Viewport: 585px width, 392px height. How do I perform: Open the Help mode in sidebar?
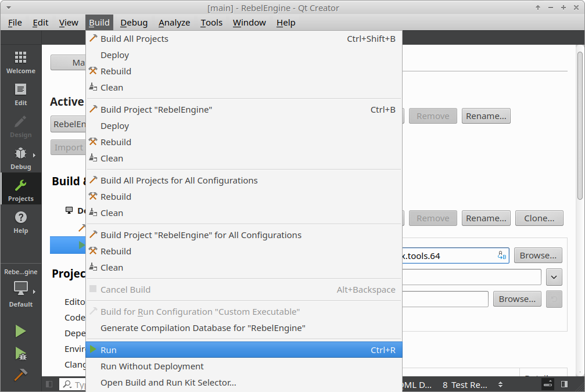20,222
